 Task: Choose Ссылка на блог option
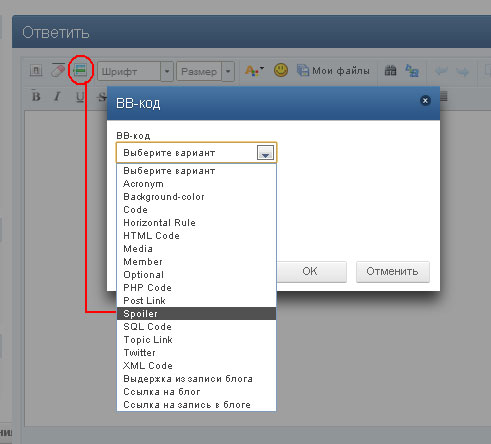click(x=196, y=392)
